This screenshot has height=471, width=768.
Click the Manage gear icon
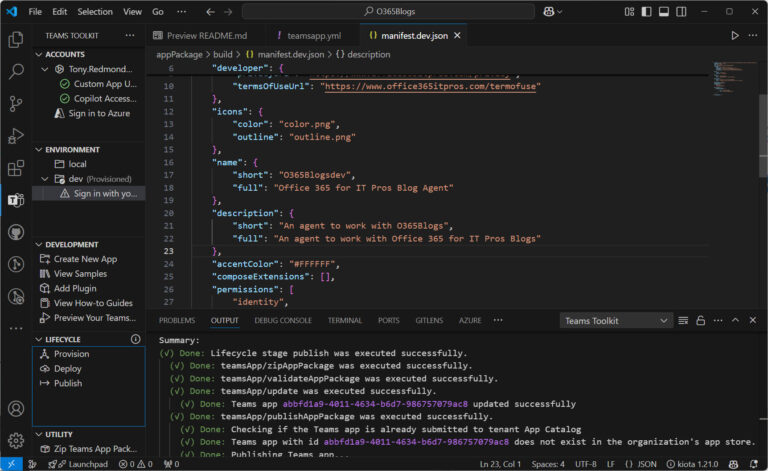16,440
